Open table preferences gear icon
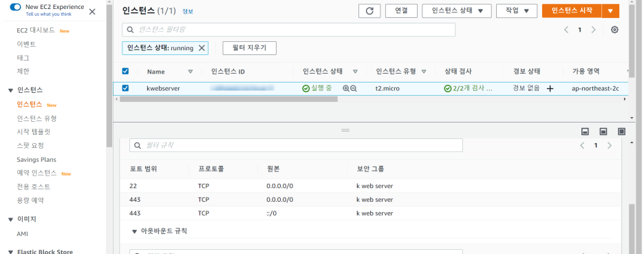Image resolution: width=644 pixels, height=254 pixels. (614, 30)
